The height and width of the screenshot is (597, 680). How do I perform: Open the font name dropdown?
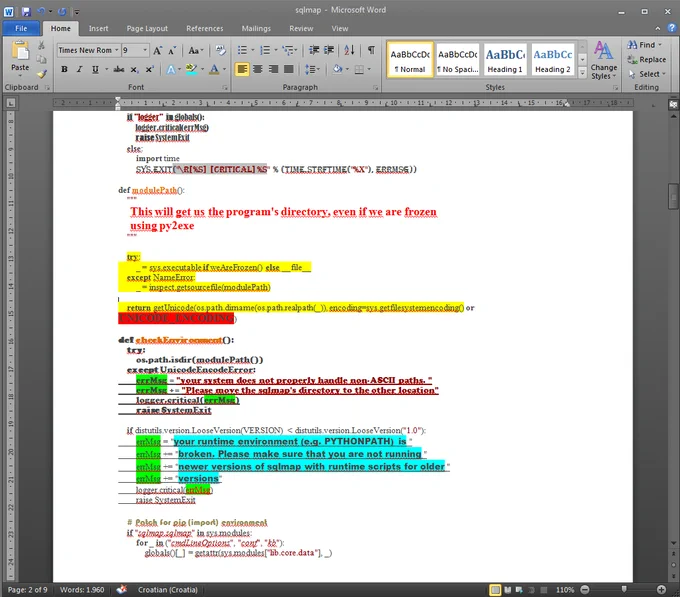[117, 50]
